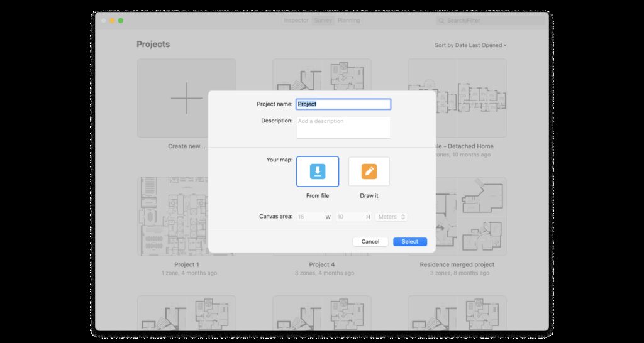
Task: Switch to the Survey tab
Action: (x=323, y=21)
